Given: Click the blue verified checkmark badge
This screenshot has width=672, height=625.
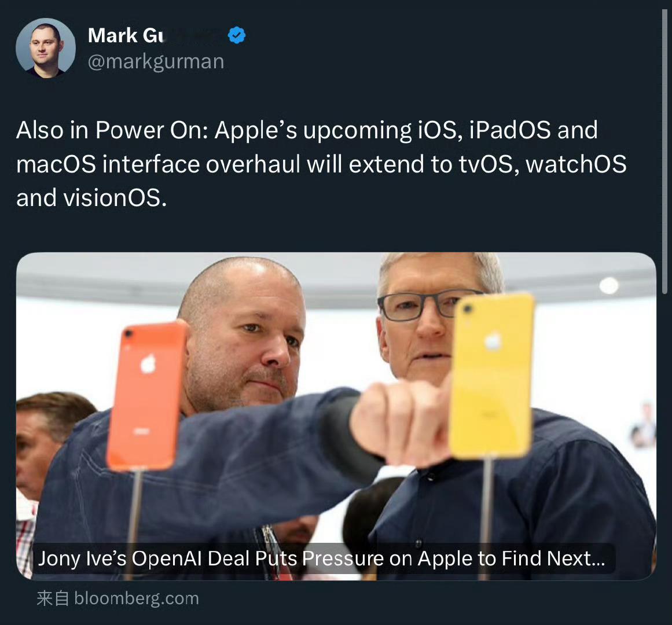Looking at the screenshot, I should pos(237,35).
